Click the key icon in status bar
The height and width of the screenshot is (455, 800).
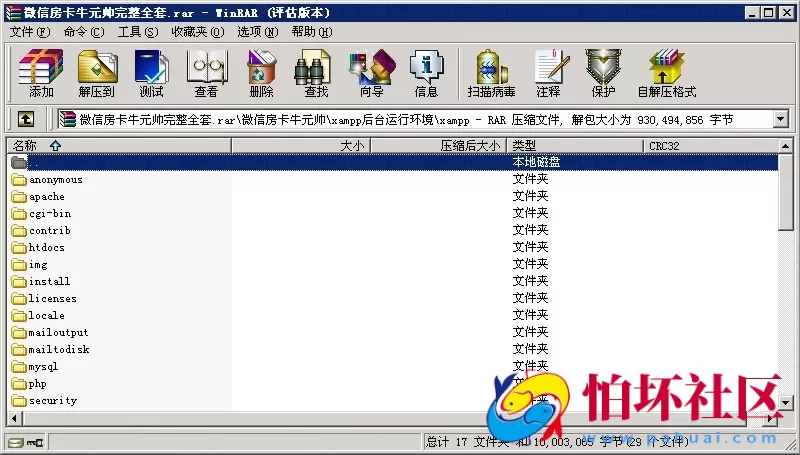click(35, 442)
